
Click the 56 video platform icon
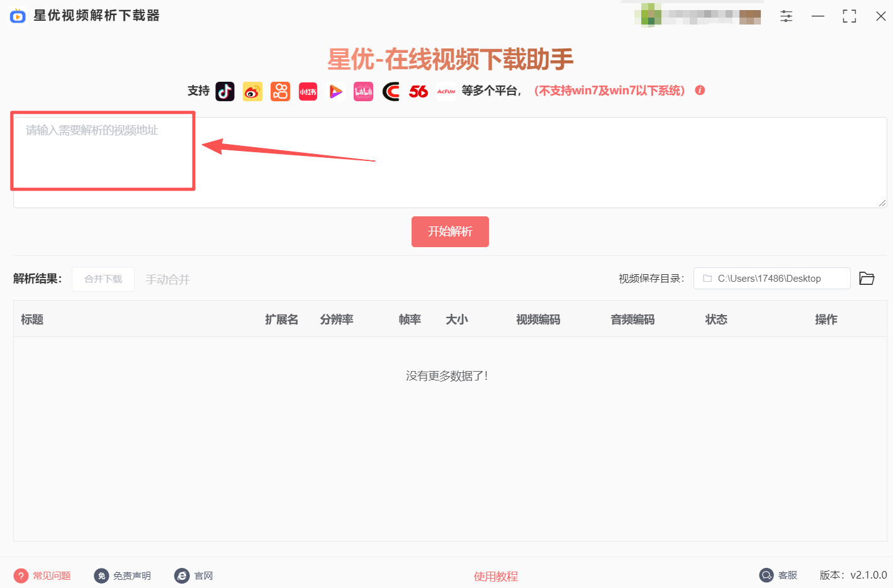(x=418, y=91)
